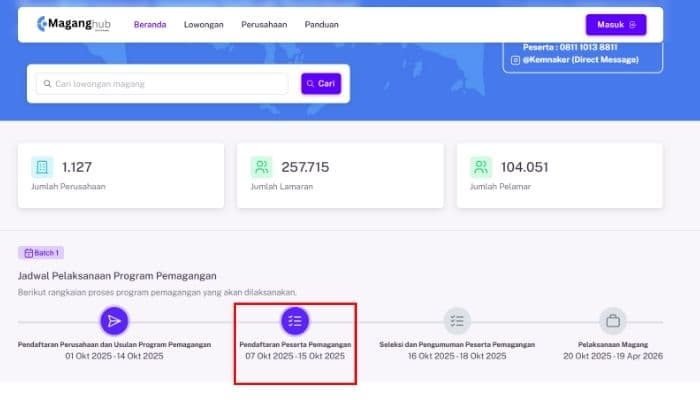Open the Lowongan menu item
700x400 pixels.
[204, 25]
